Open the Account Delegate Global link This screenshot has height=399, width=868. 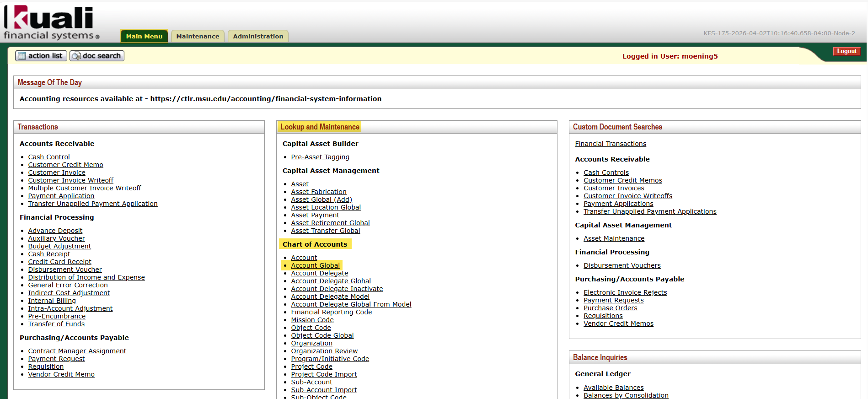(x=331, y=281)
